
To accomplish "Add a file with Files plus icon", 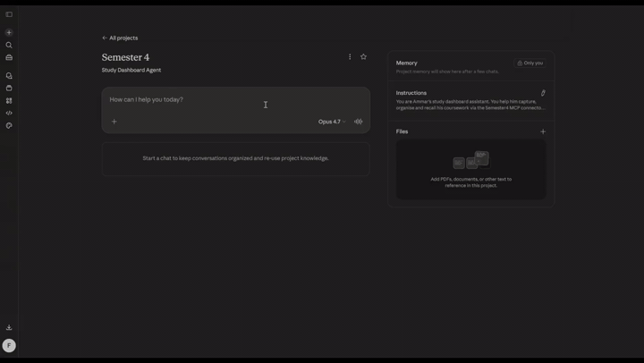I will pyautogui.click(x=543, y=131).
